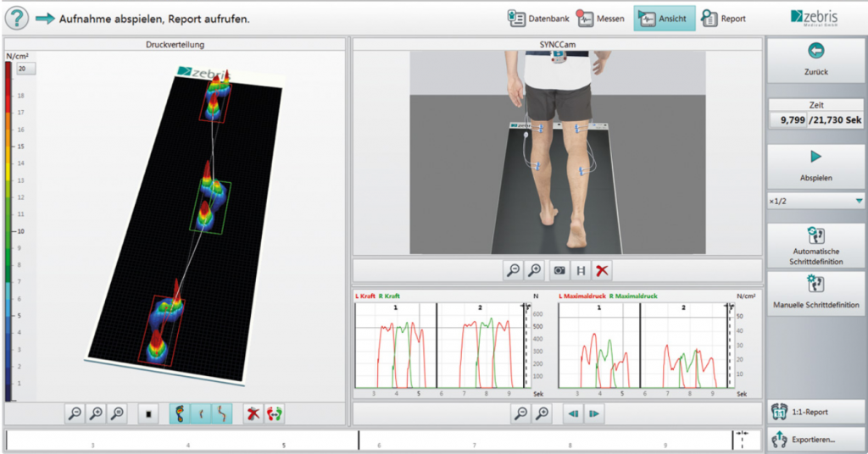Start playback with Abspielen button
868x454 pixels.
pyautogui.click(x=816, y=166)
